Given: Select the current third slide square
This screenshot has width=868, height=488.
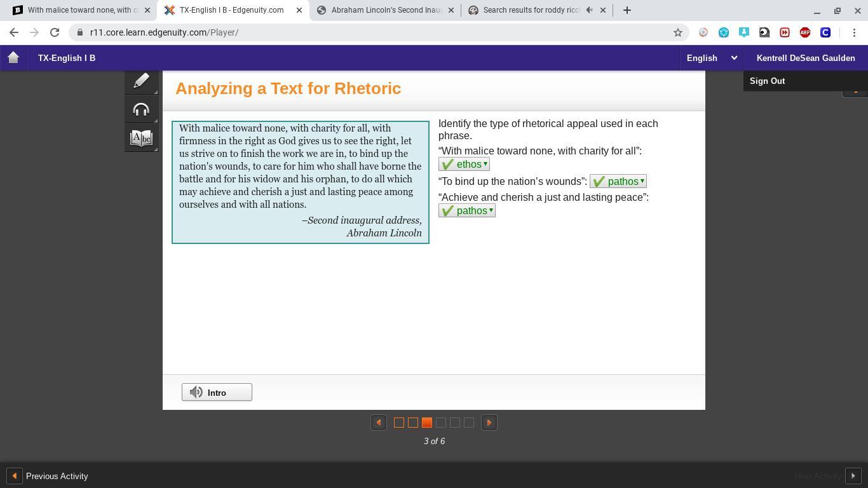Looking at the screenshot, I should point(427,423).
